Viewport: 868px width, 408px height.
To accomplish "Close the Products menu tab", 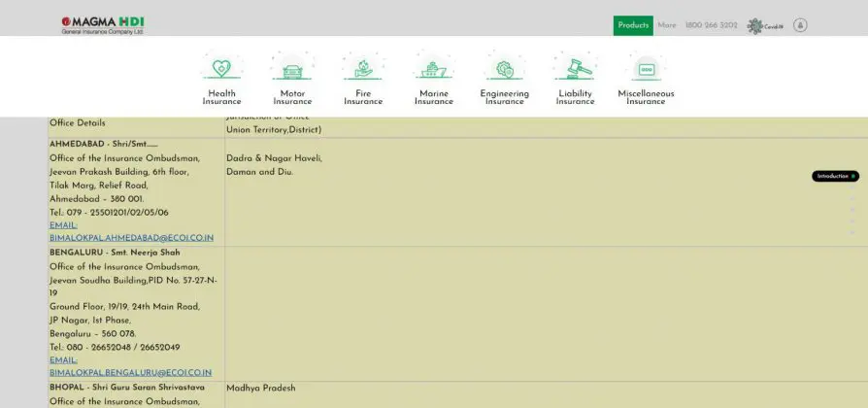I will point(633,25).
